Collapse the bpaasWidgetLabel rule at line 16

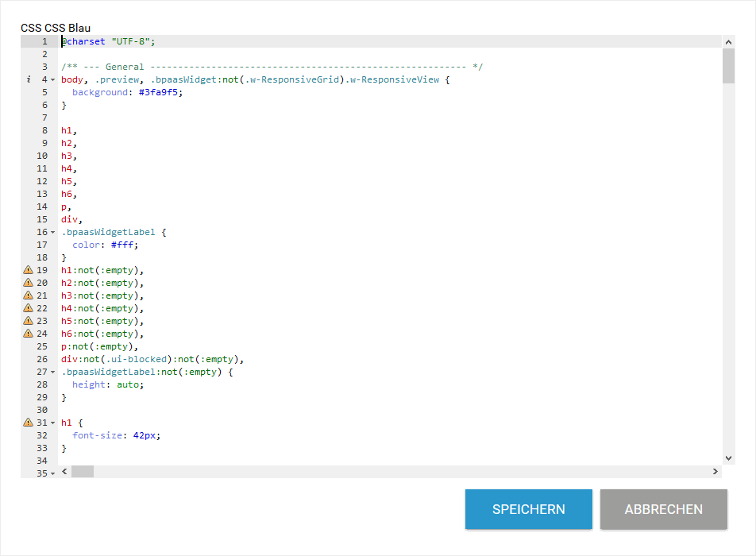pos(52,232)
